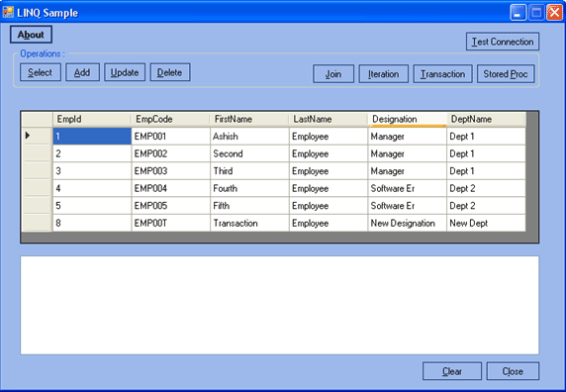Sort by DeptName column header
566x392 pixels.
pos(486,119)
